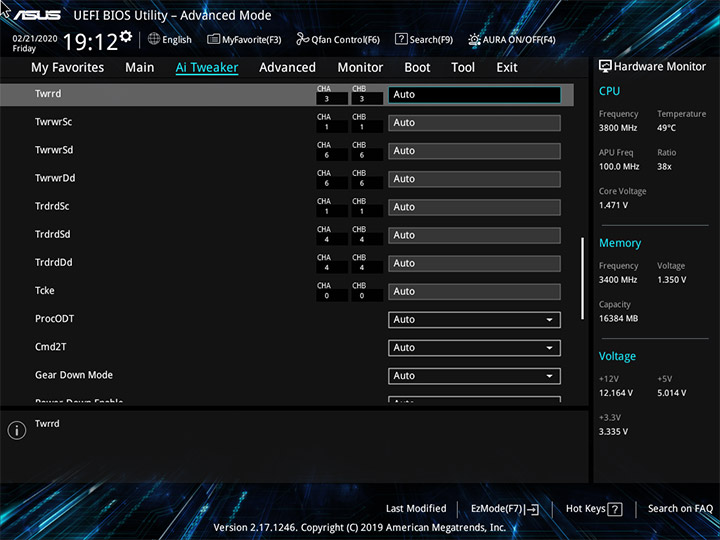Image resolution: width=720 pixels, height=540 pixels.
Task: Select the TwrwrDd row label
Action: coord(55,178)
